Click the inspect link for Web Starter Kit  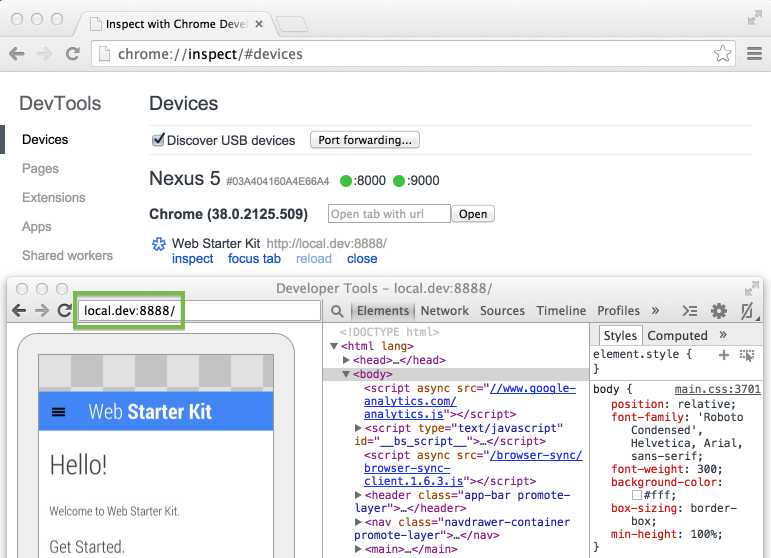click(192, 259)
